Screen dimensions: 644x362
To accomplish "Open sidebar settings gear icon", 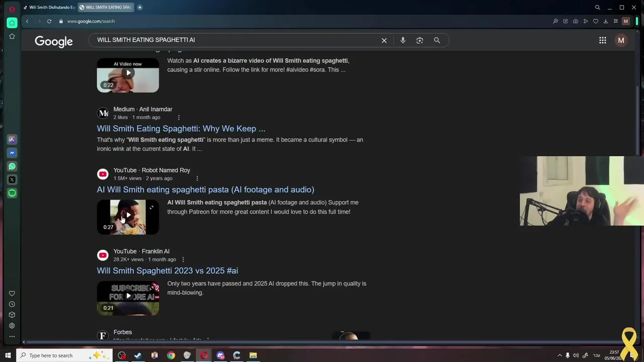I will (12, 326).
